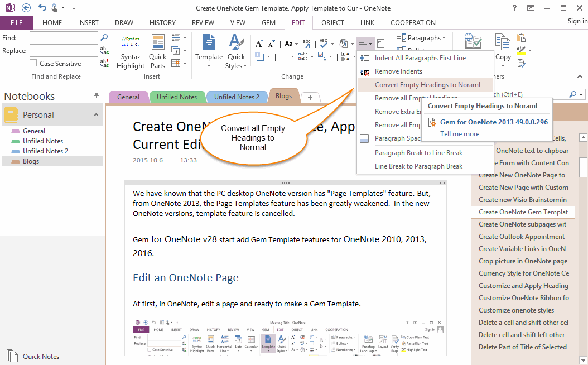Open page Customize onenote styles

[517, 310]
